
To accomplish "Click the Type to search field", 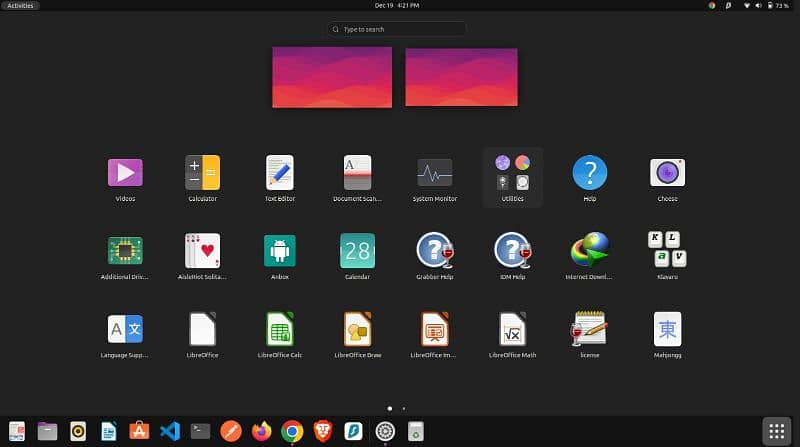I will [x=397, y=30].
